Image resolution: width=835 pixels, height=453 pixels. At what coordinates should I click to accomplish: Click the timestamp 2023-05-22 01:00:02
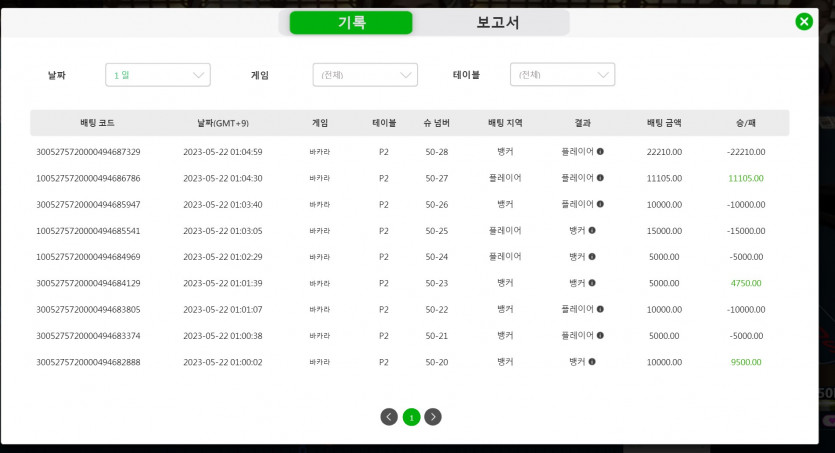pos(223,362)
